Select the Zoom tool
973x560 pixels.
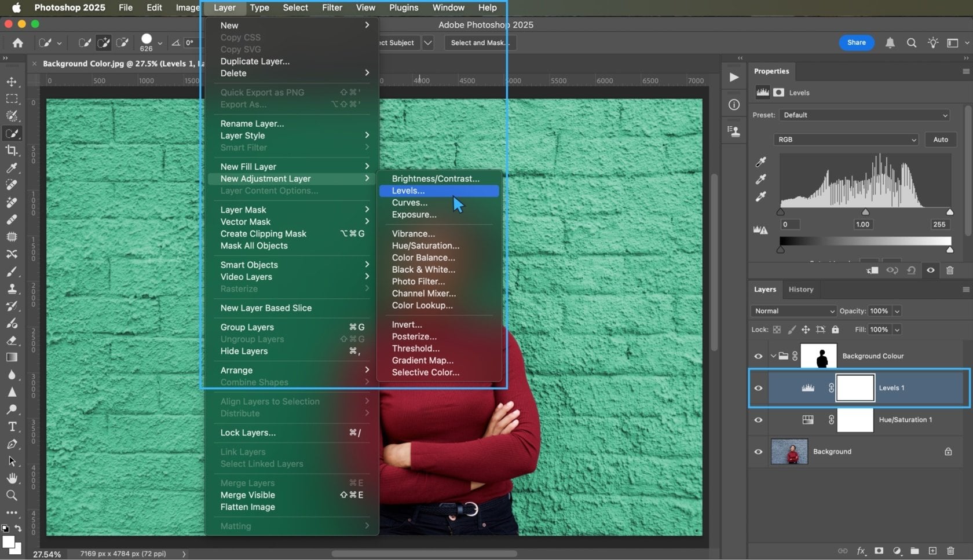pyautogui.click(x=12, y=495)
